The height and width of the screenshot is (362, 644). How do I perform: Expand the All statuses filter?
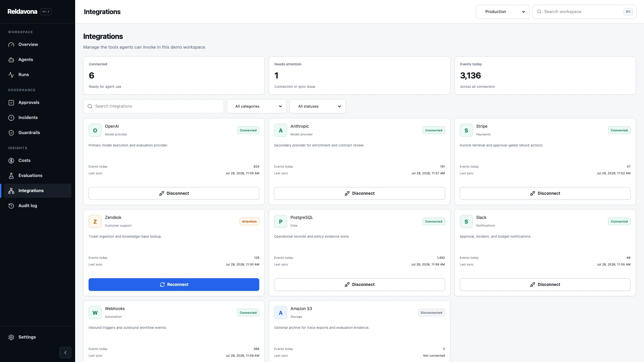[317, 106]
